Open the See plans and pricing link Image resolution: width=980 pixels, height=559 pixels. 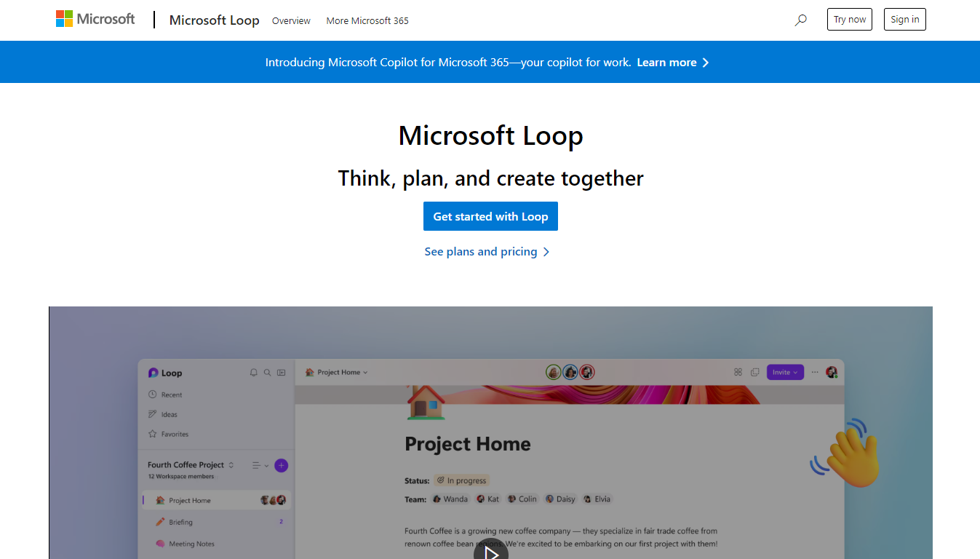tap(487, 252)
